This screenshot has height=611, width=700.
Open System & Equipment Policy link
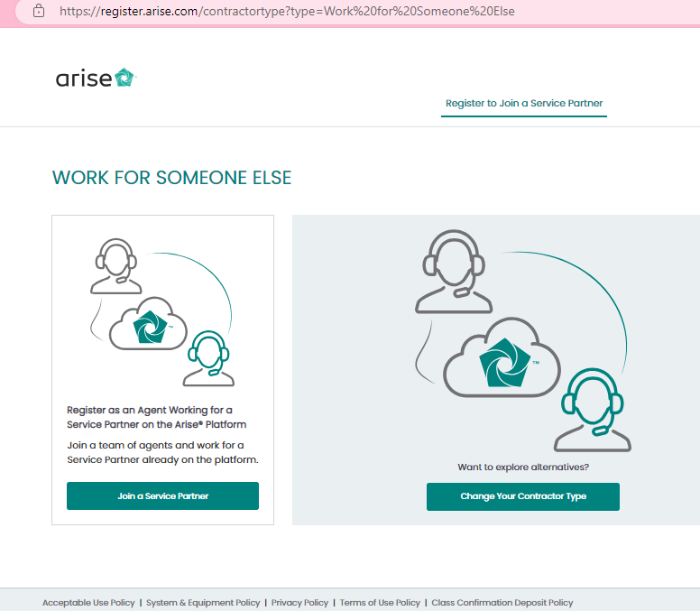click(203, 603)
